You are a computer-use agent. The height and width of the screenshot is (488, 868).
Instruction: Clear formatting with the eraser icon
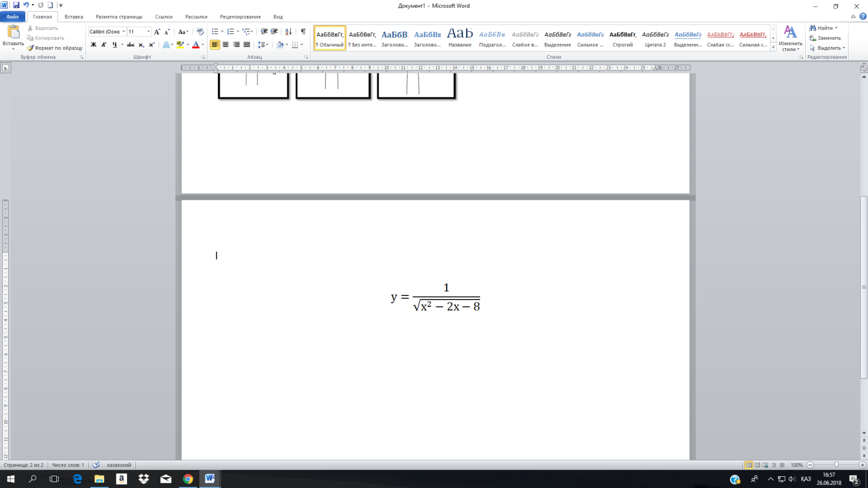(200, 32)
